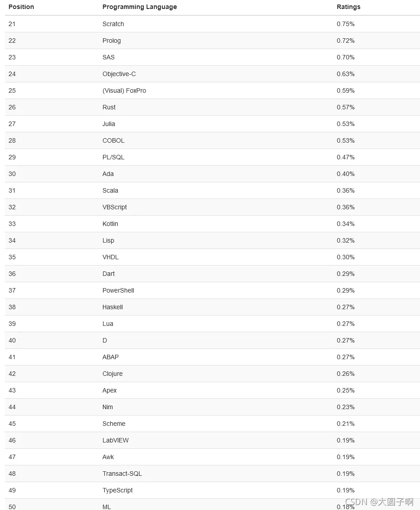Select the Prolog entry

coord(112,41)
